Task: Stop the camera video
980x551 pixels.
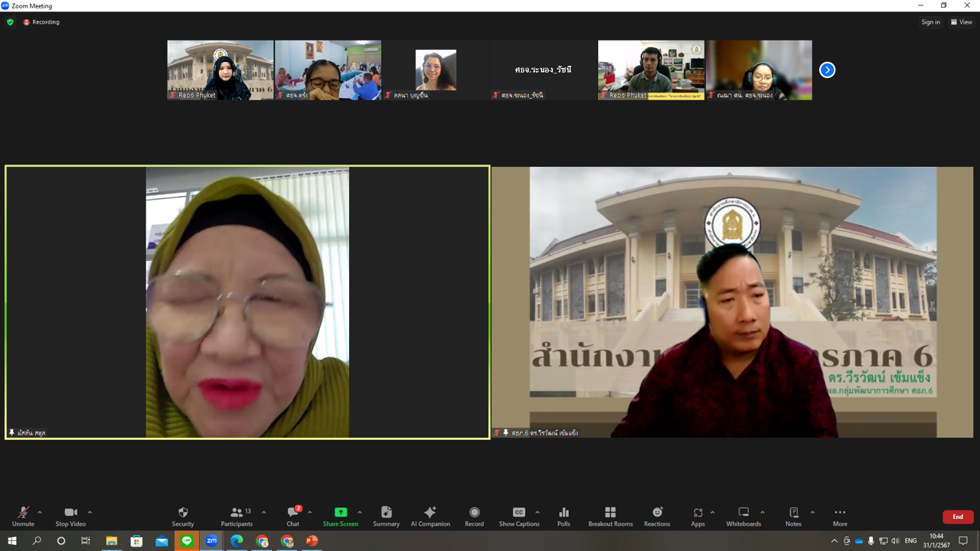Action: click(70, 517)
